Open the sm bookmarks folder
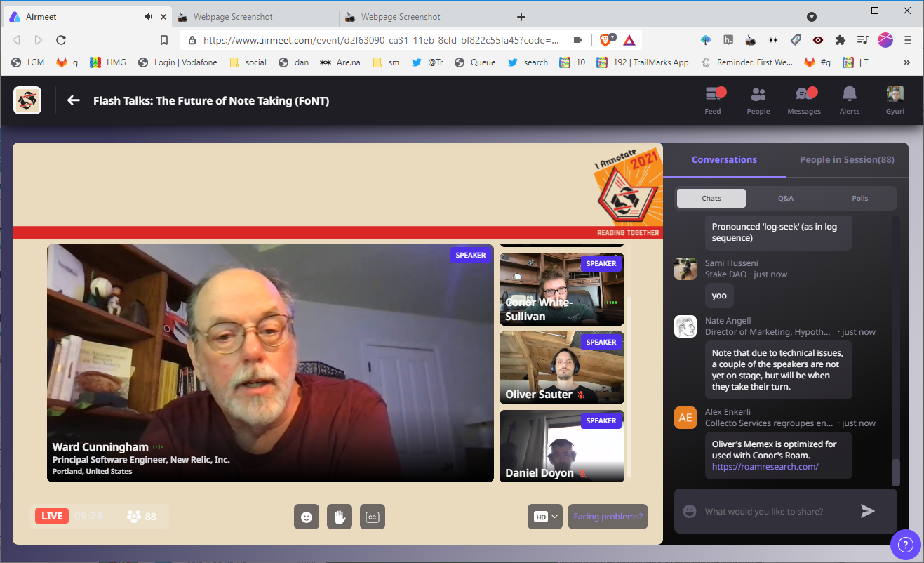924x563 pixels. tap(386, 62)
